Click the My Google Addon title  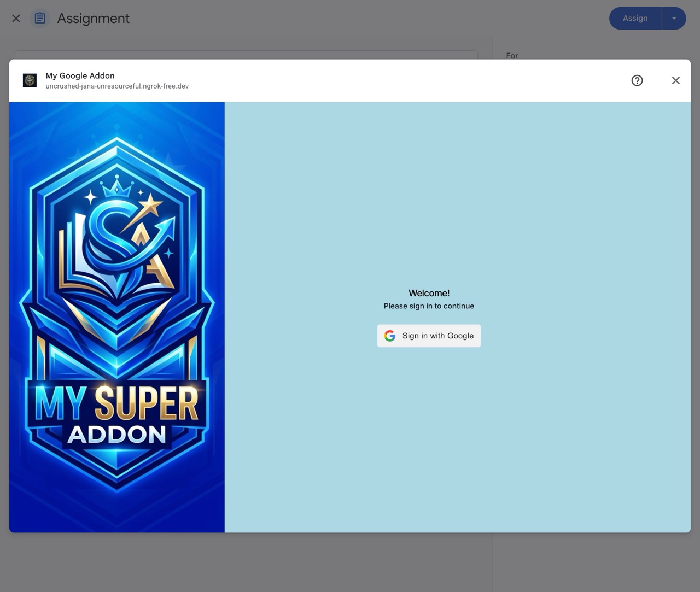(x=80, y=75)
